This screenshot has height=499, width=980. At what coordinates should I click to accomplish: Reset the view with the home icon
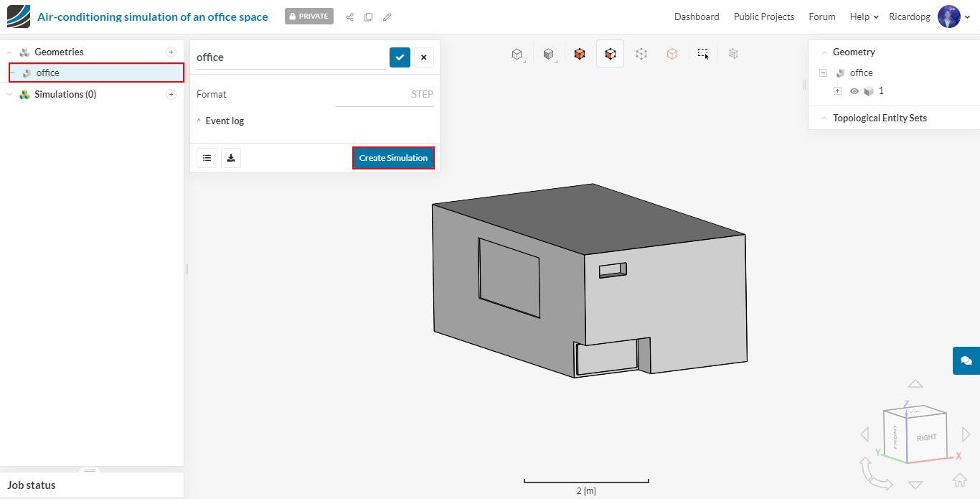pyautogui.click(x=959, y=480)
